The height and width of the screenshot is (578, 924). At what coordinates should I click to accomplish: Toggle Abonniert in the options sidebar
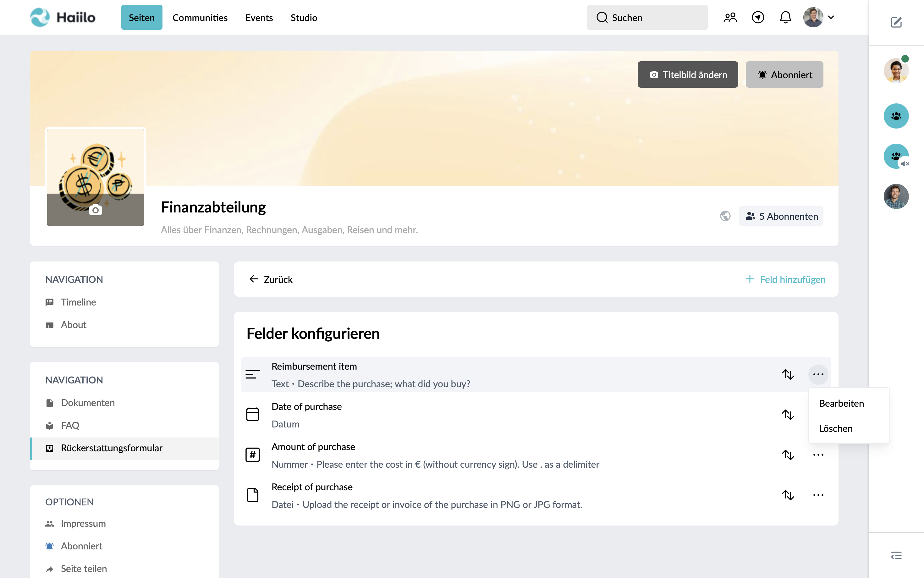pos(81,546)
